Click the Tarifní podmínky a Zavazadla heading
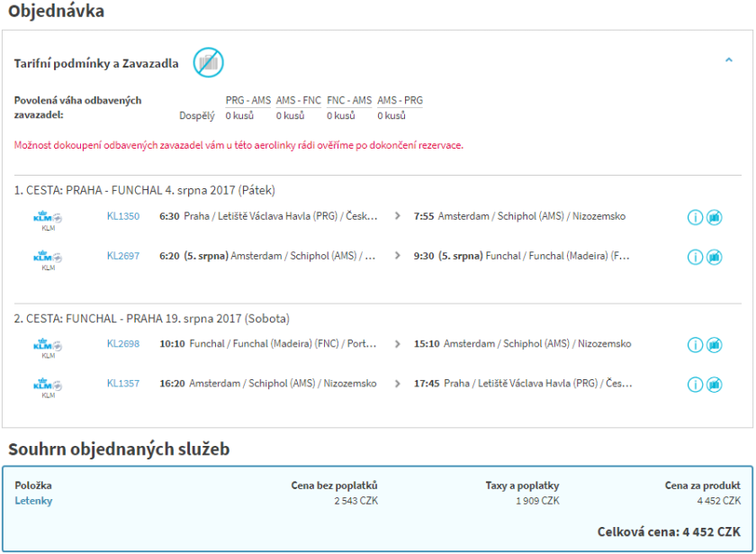 [x=96, y=63]
